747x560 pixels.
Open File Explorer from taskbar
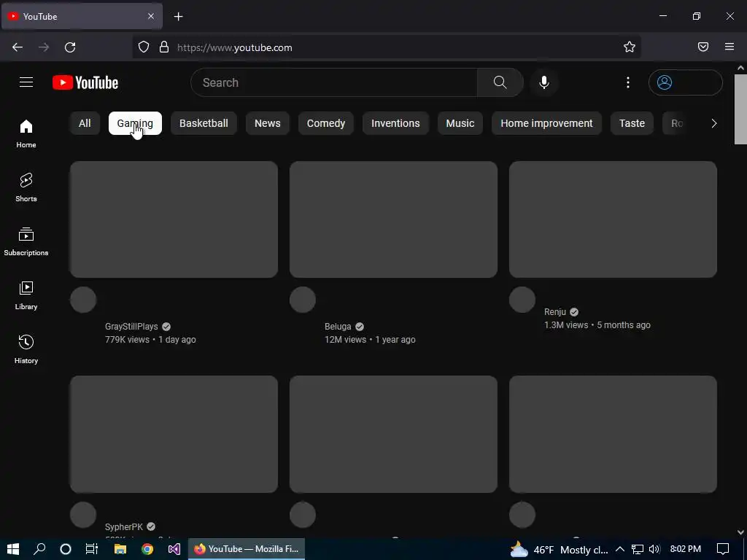tap(120, 549)
